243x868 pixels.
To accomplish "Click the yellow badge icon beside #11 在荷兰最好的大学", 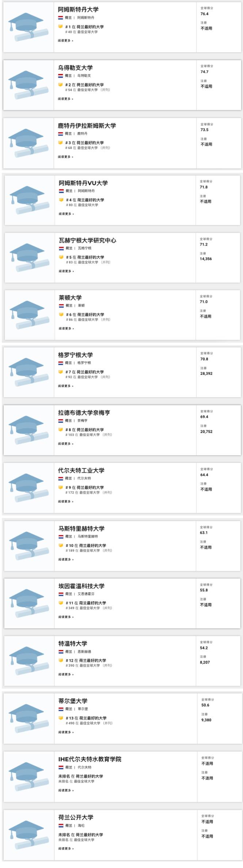I will click(x=61, y=602).
